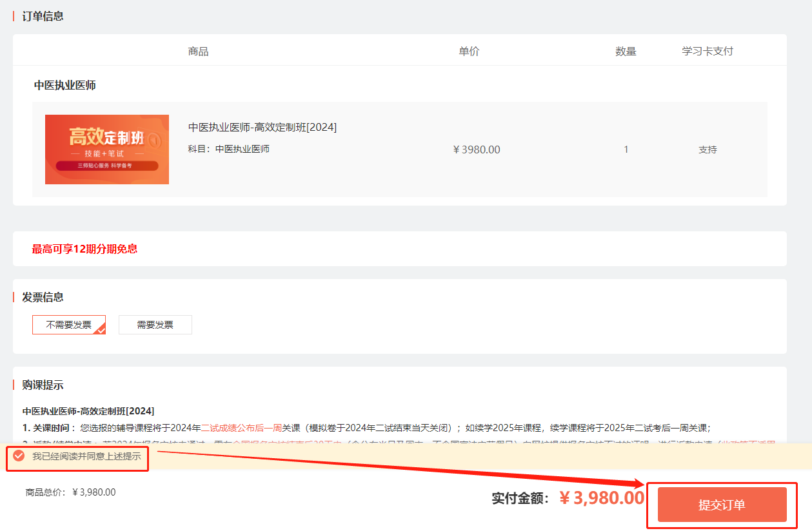Click the 发票信息 section heading
Viewport: 812px width, 531px height.
43,297
